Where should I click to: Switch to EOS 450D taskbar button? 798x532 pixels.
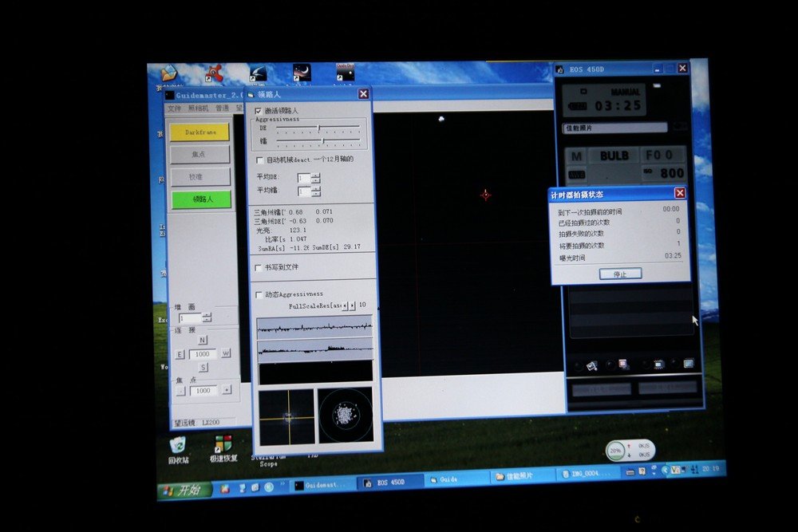(x=390, y=483)
